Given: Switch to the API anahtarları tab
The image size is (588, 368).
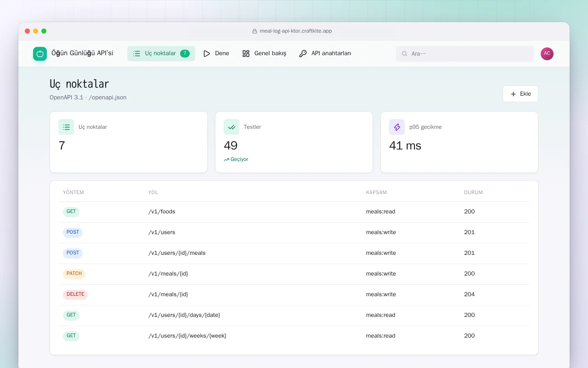Looking at the screenshot, I should click(x=325, y=53).
